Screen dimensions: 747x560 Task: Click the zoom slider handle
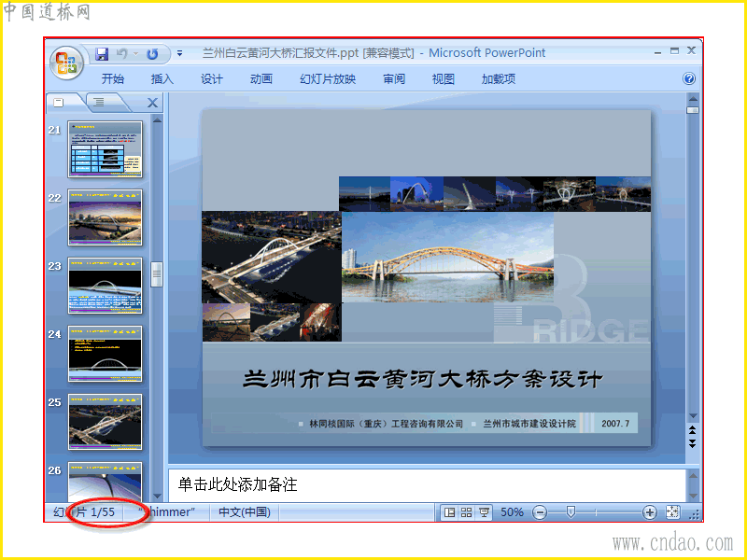(x=571, y=512)
